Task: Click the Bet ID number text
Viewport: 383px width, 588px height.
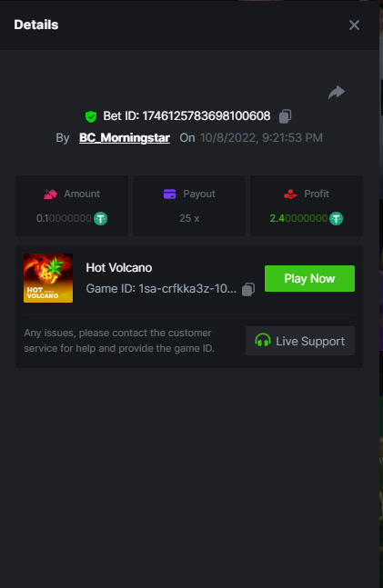Action: (x=207, y=116)
